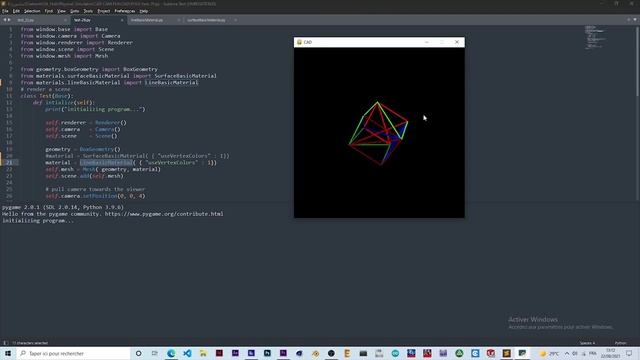Open the Find menu
This screenshot has width=640, height=360.
49,11
